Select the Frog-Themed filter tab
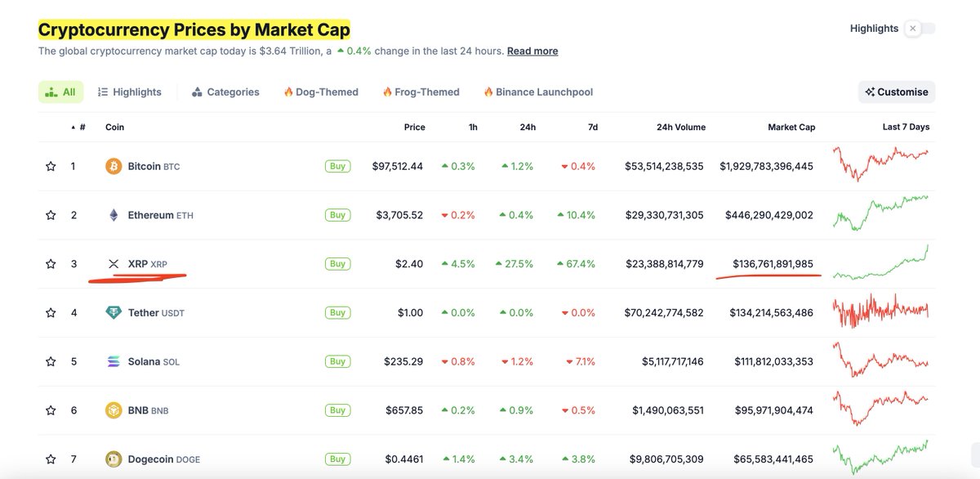The height and width of the screenshot is (479, 980). click(x=421, y=92)
